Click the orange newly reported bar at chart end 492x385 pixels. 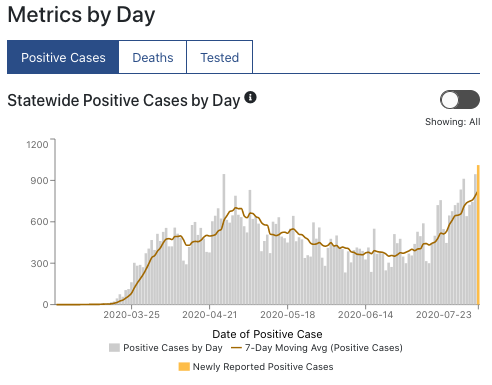point(478,235)
